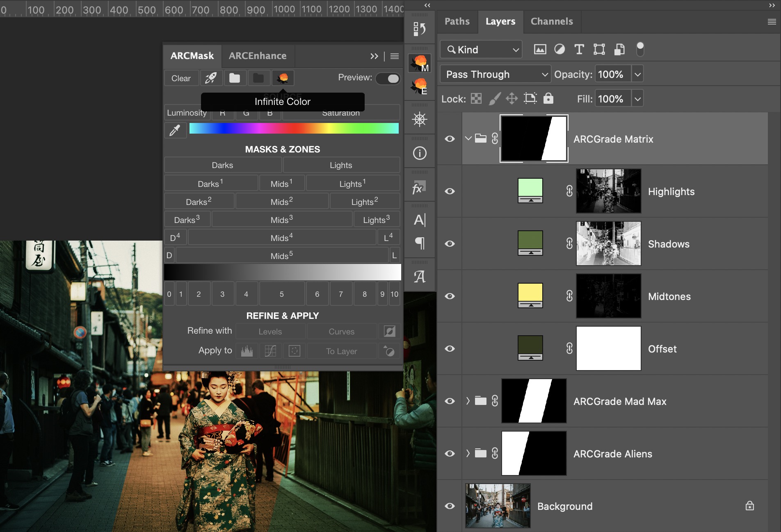Open the Styles fx panel icon
781x532 pixels.
(x=419, y=188)
